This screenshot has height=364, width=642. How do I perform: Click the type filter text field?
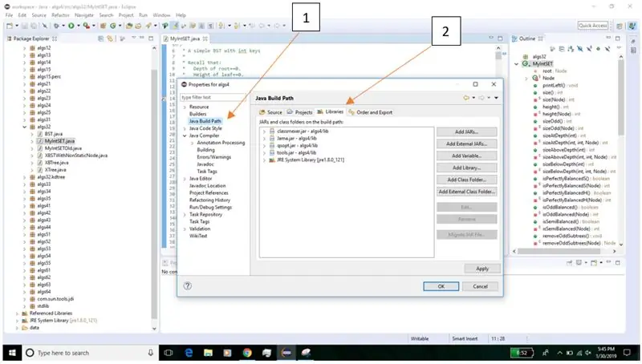[x=213, y=97]
